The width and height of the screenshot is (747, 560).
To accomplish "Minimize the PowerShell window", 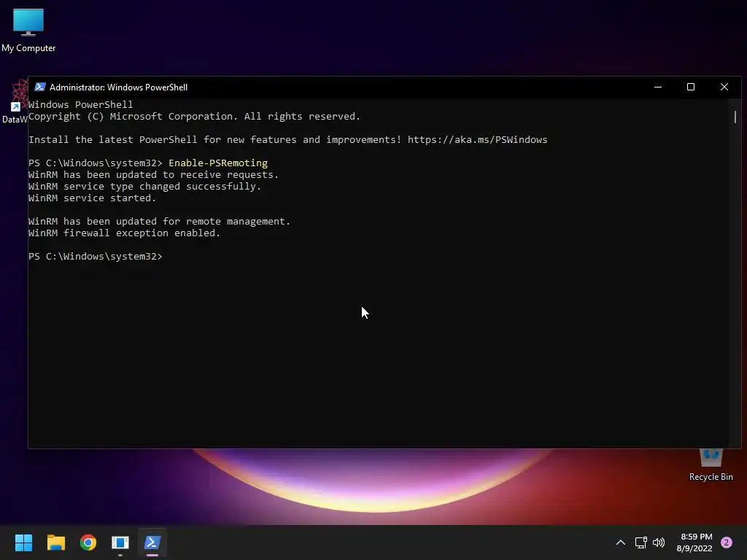I will click(658, 87).
